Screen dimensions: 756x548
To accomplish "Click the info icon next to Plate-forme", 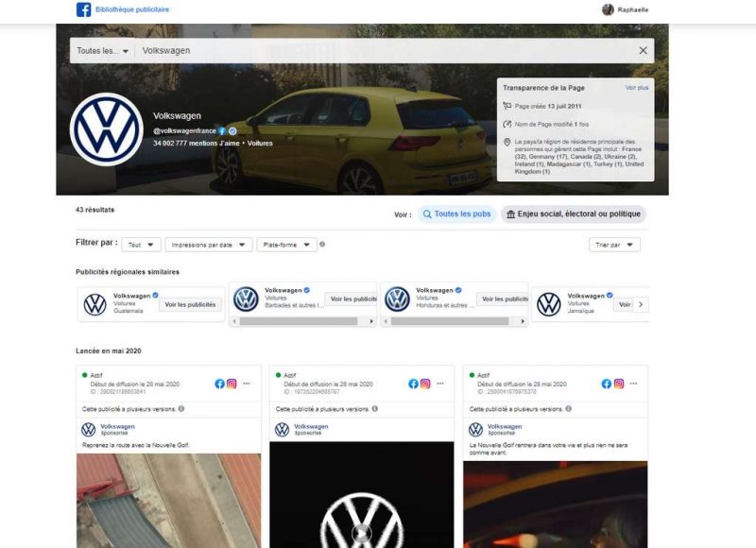I will pos(322,245).
